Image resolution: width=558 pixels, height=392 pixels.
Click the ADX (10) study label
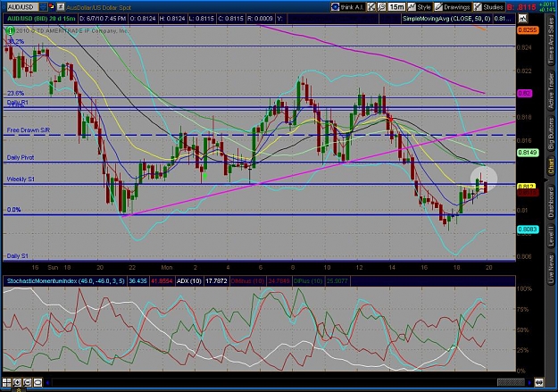pos(189,281)
